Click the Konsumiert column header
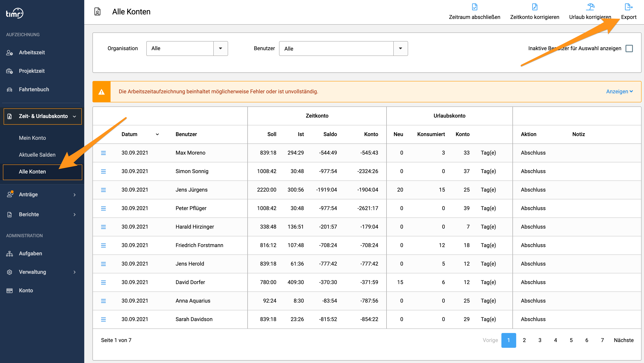 coord(431,134)
